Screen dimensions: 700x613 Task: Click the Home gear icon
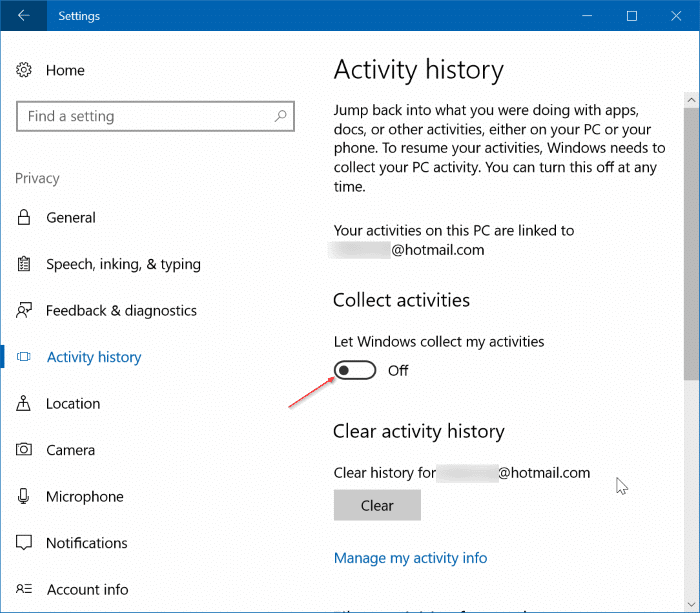click(24, 70)
